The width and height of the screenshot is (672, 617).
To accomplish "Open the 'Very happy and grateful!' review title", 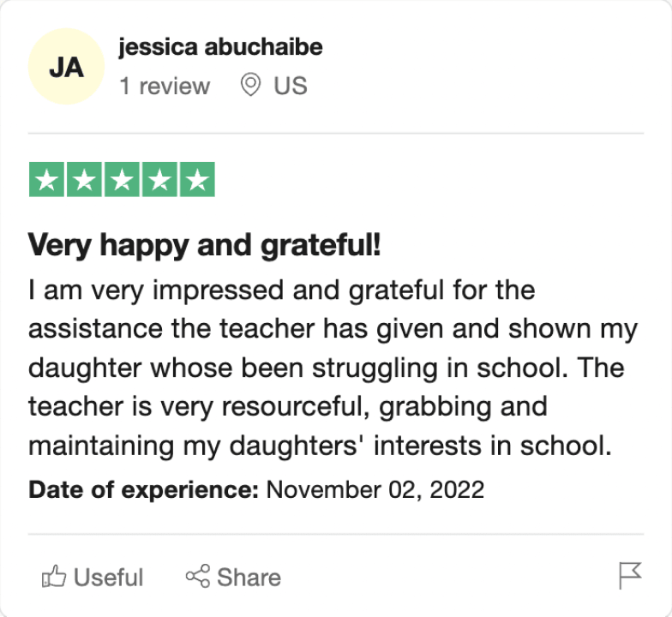I will coord(204,245).
